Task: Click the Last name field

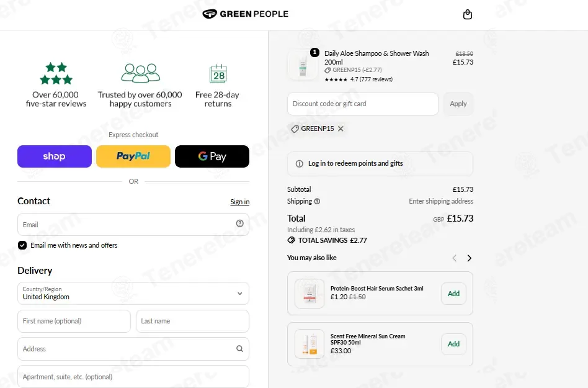Action: 192,321
